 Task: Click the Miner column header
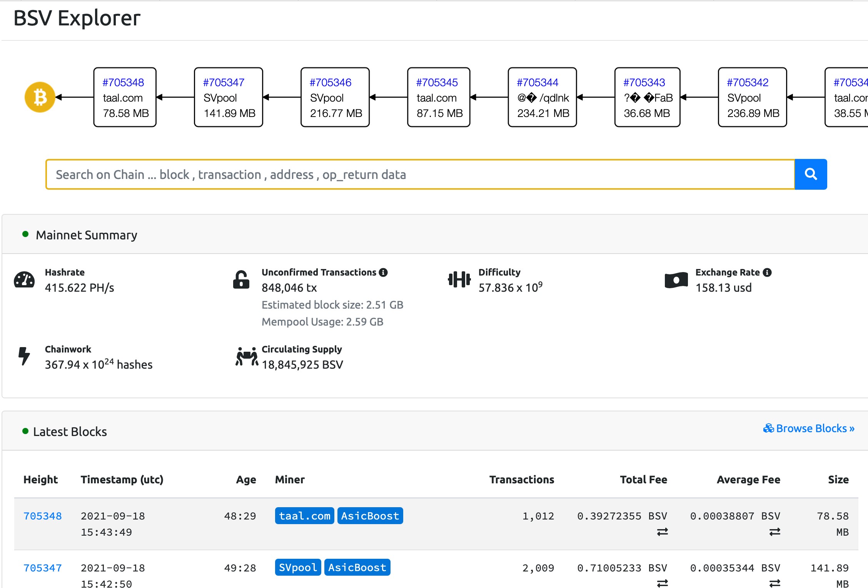pos(290,479)
